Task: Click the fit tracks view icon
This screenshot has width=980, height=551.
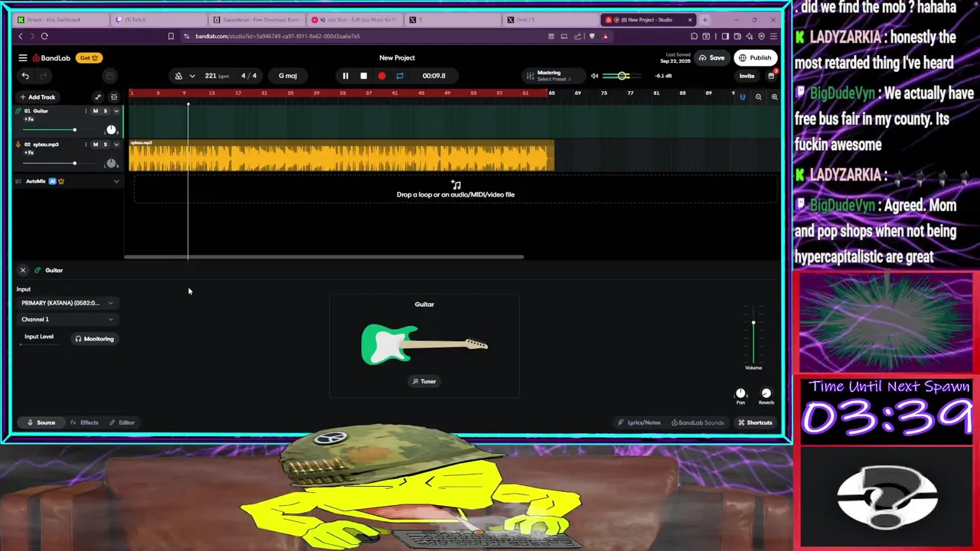Action: [114, 97]
